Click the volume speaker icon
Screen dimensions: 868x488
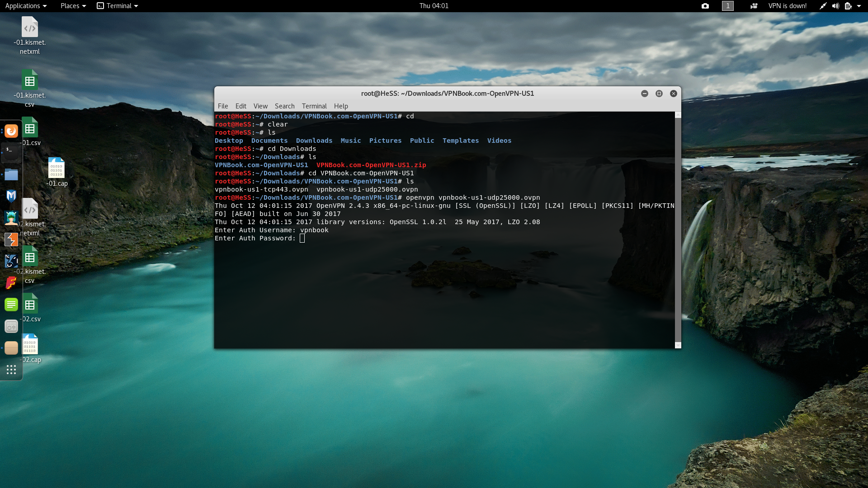click(x=835, y=6)
